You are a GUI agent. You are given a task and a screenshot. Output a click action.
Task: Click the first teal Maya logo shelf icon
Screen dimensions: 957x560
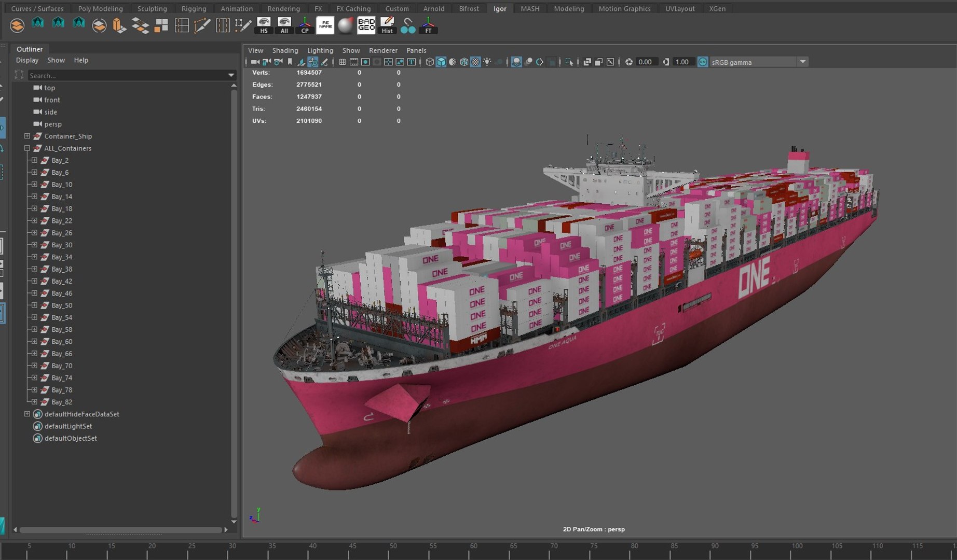(37, 23)
